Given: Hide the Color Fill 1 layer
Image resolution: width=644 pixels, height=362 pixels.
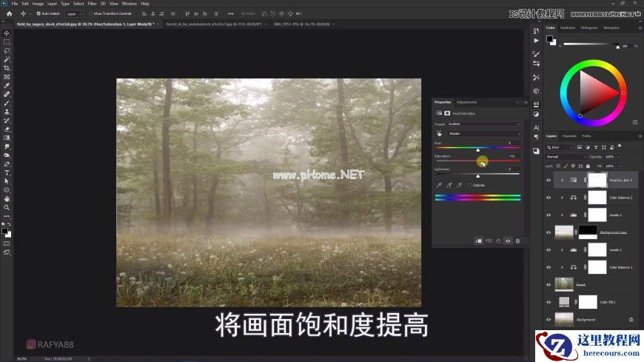Looking at the screenshot, I should point(549,302).
